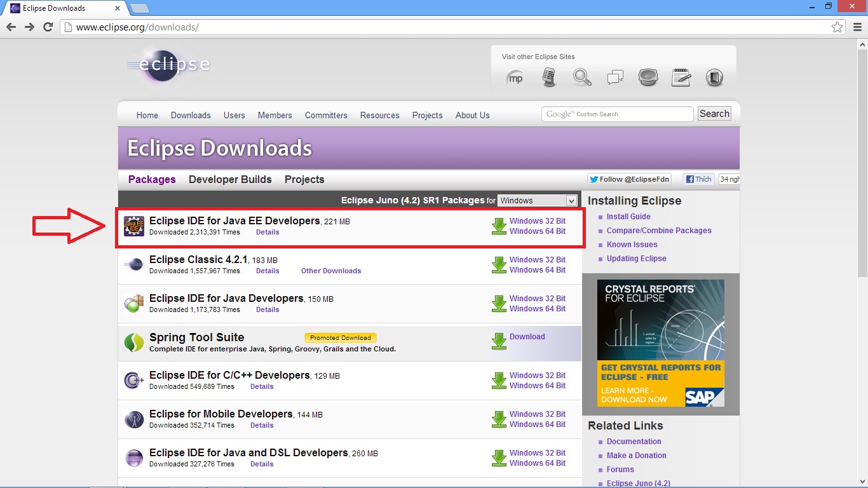This screenshot has height=488, width=868.
Task: Click the C/C++ Developers package icon
Action: click(x=133, y=381)
